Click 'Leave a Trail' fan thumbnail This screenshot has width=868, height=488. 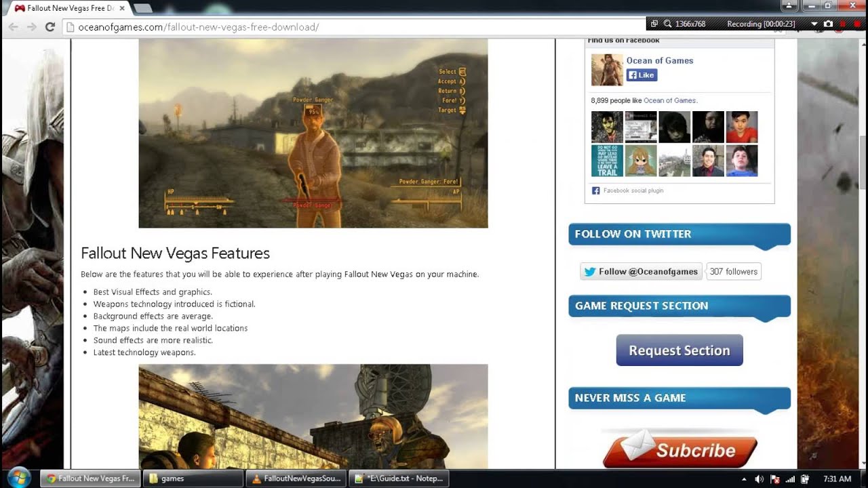607,161
